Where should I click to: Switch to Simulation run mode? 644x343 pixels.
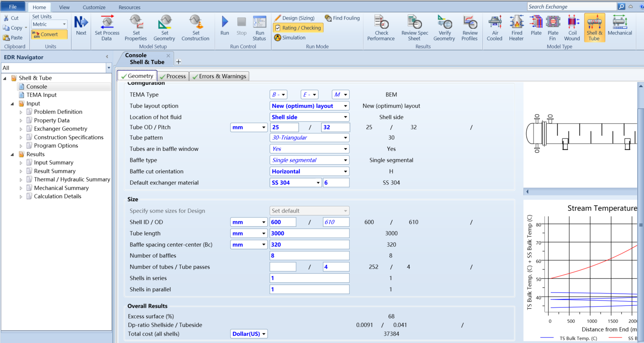290,38
